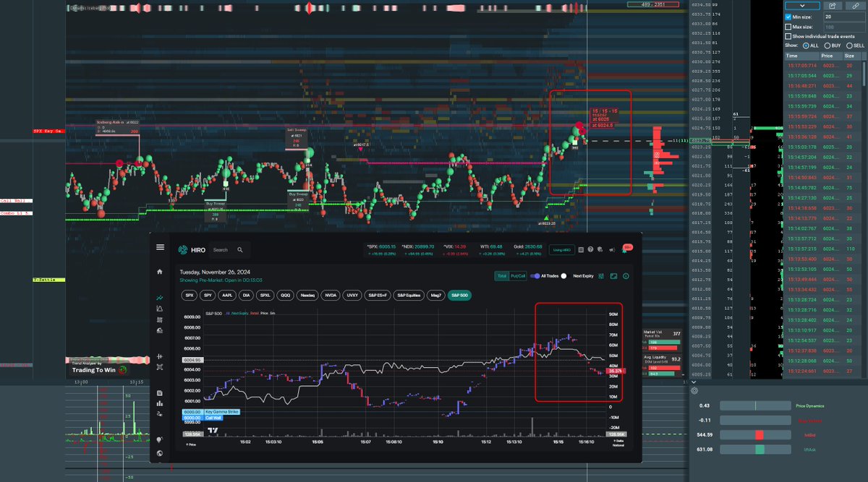Select the SPY ticker tab
The width and height of the screenshot is (868, 482).
pos(208,296)
